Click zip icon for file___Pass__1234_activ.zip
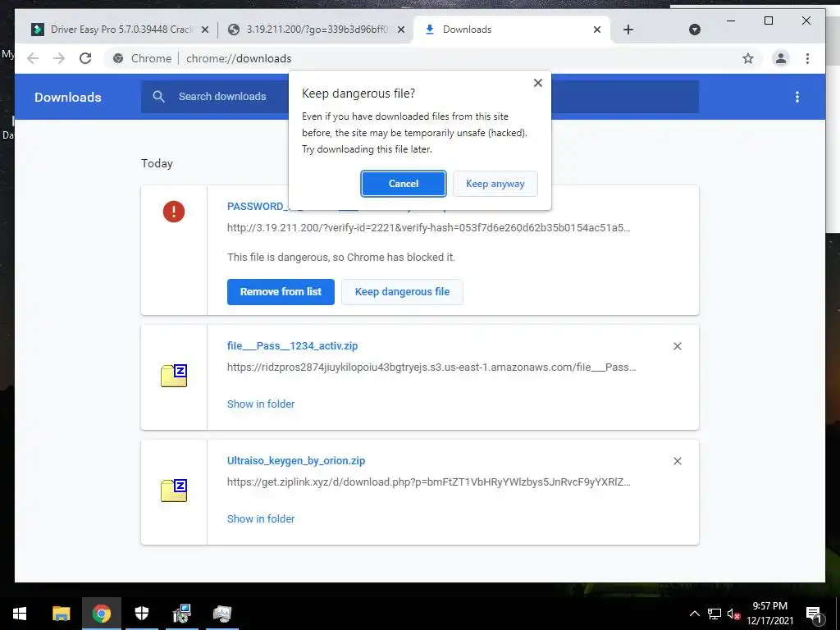Image resolution: width=840 pixels, height=630 pixels. 174,376
